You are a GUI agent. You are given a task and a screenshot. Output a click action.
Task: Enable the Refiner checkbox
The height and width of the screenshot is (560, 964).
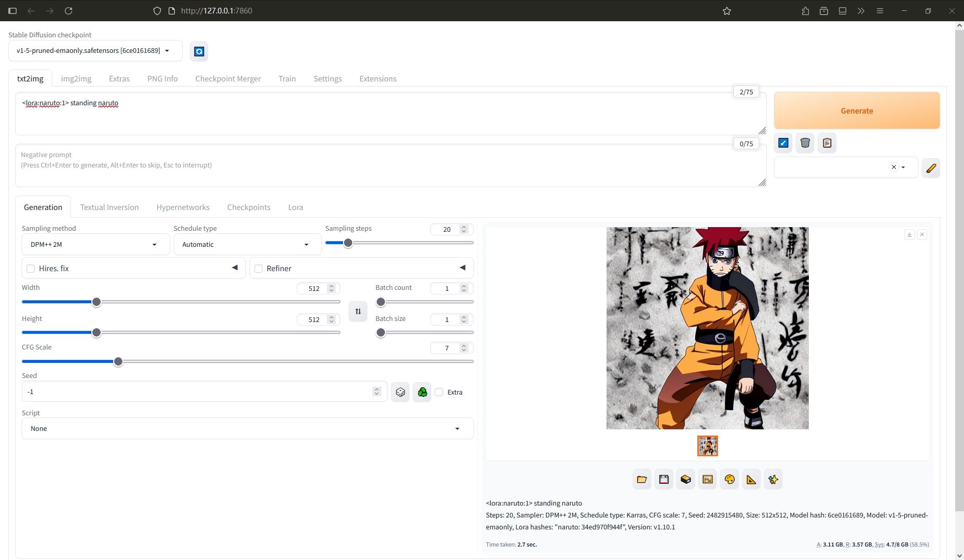[x=258, y=269]
